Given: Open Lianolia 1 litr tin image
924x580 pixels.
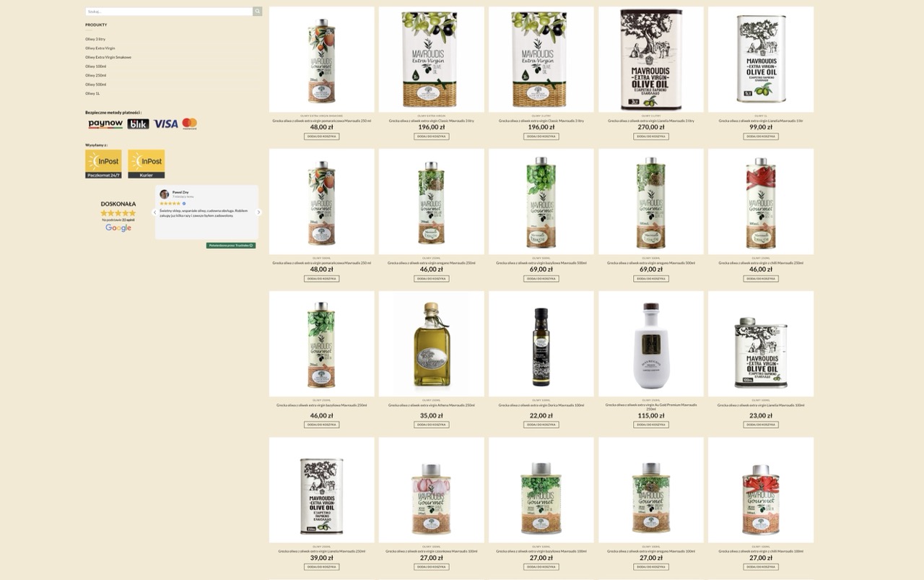Looking at the screenshot, I should click(x=761, y=59).
